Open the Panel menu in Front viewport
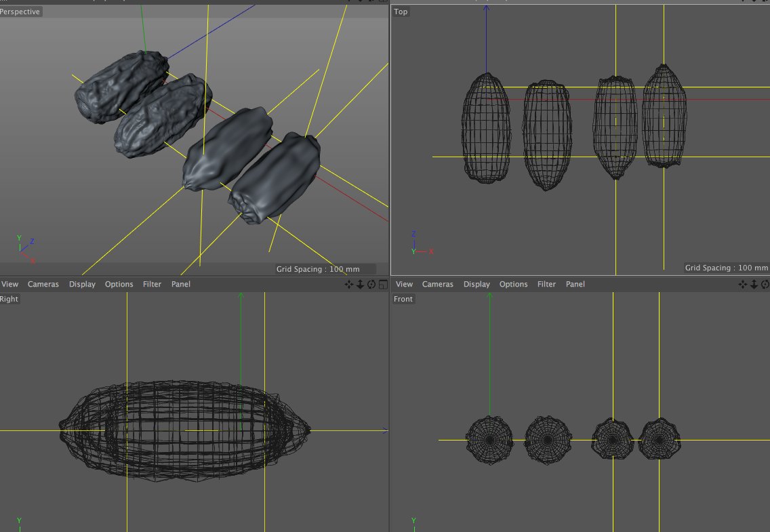The image size is (770, 532). 575,284
